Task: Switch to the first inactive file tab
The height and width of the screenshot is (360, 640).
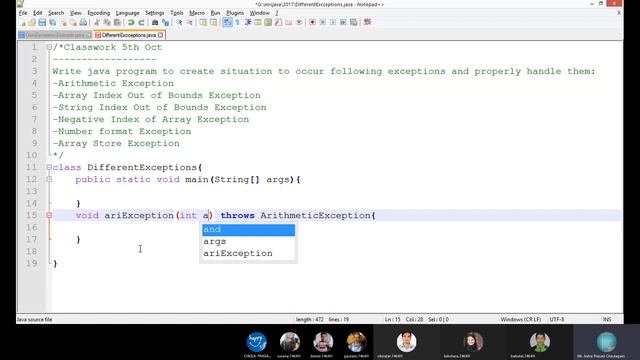Action: pyautogui.click(x=55, y=35)
